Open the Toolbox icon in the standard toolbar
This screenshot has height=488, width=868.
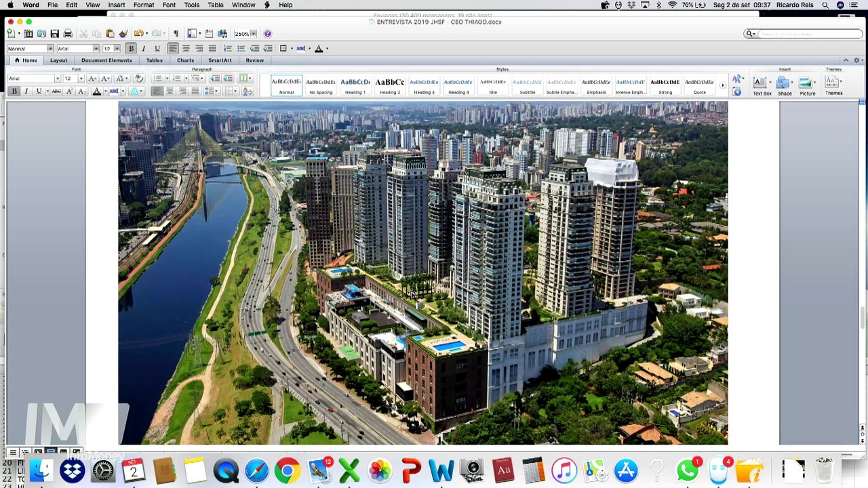point(209,34)
